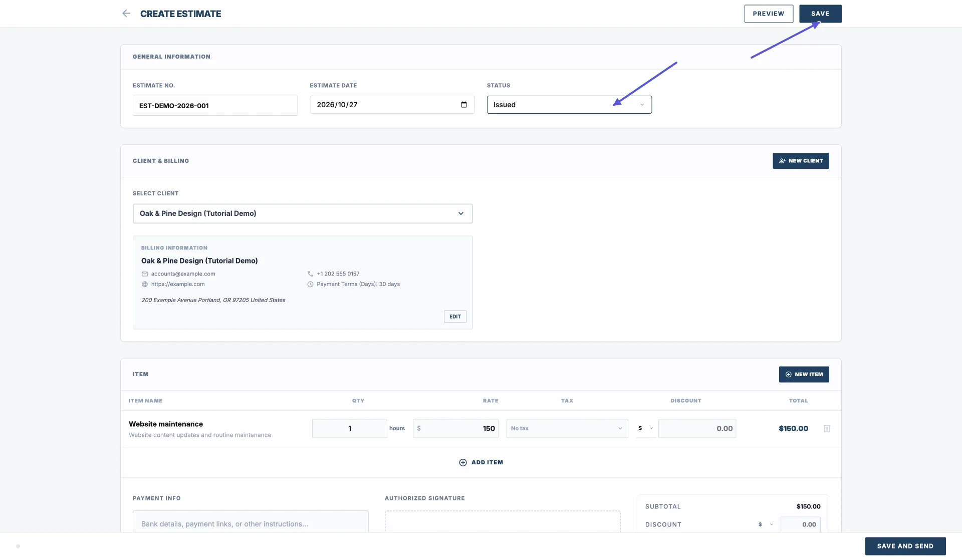Viewport: 962px width, 560px height.
Task: Delete the Website maintenance item via trash icon
Action: click(x=827, y=428)
